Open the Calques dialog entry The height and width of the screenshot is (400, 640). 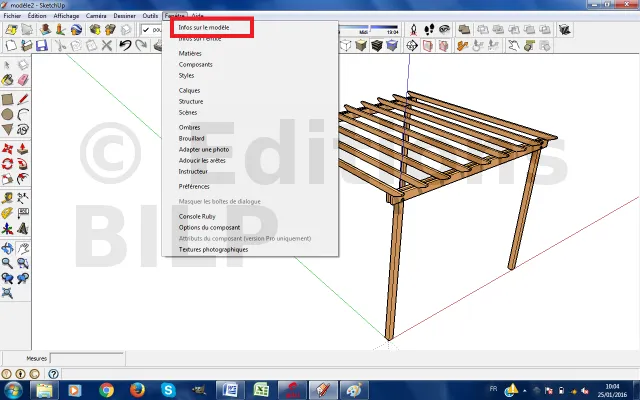pyautogui.click(x=189, y=91)
